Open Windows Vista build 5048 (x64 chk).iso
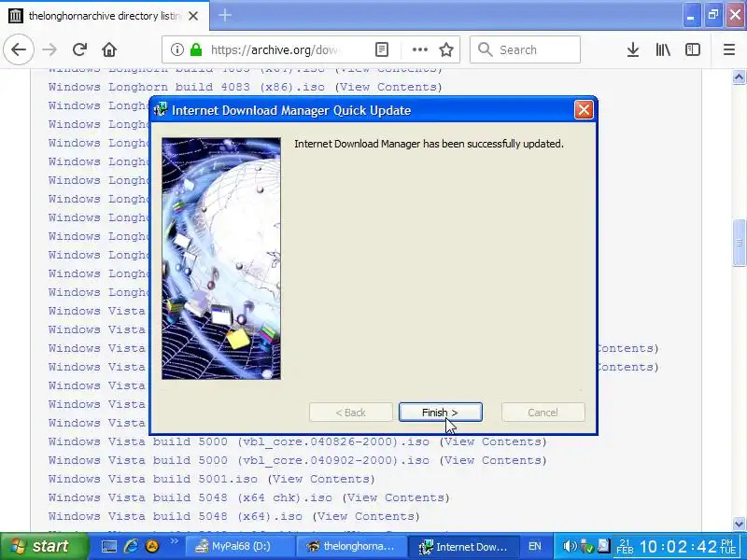Screen dimensions: 747x560 [190, 497]
